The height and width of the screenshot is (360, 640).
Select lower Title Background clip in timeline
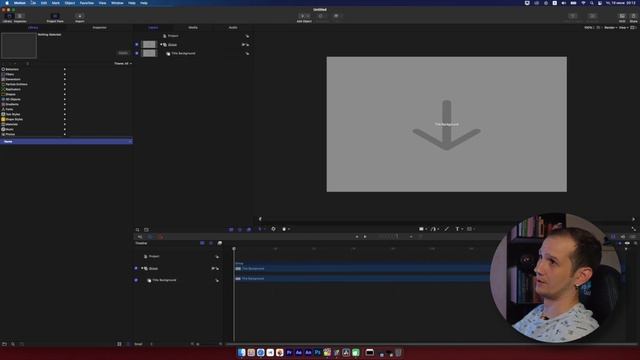pos(362,278)
